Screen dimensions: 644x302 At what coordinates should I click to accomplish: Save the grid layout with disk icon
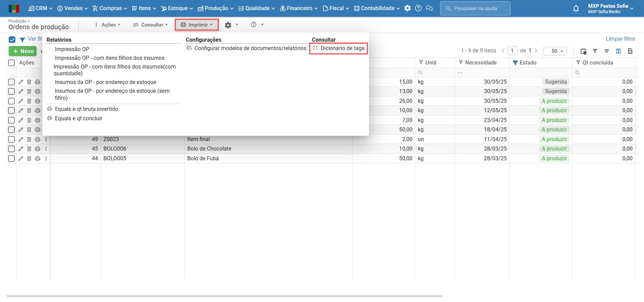(619, 51)
